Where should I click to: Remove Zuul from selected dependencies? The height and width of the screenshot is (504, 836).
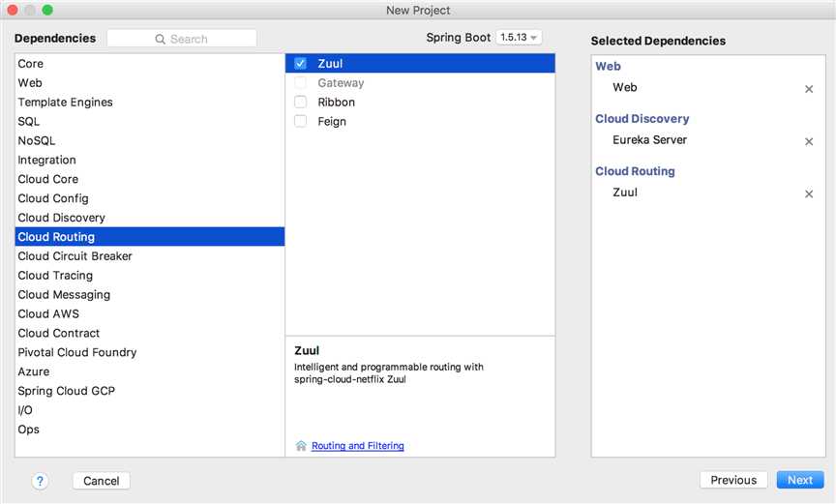[x=809, y=193]
